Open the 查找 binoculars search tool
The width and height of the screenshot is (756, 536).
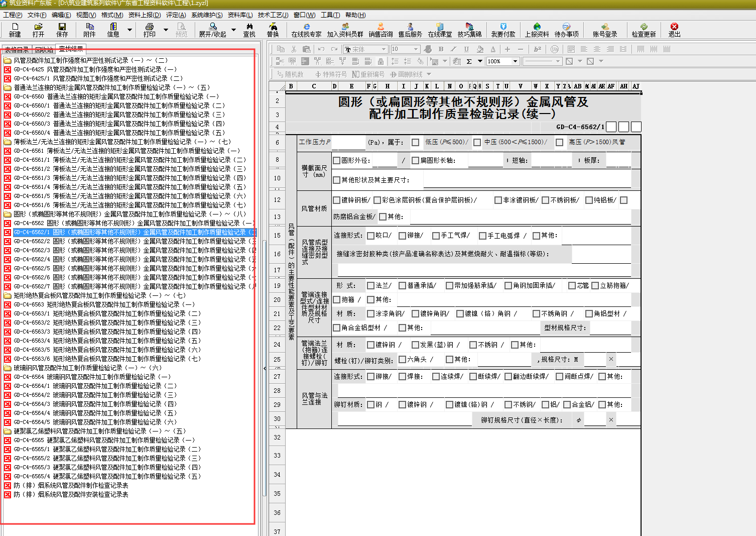[249, 30]
